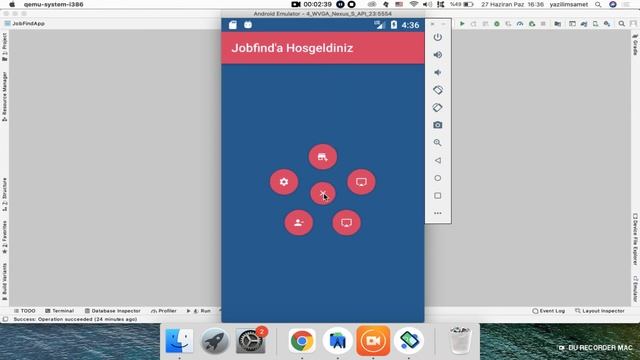Screen dimensions: 640x360
Task: Click the Jobfind'a Hosgeldiniz app title
Action: click(292, 48)
